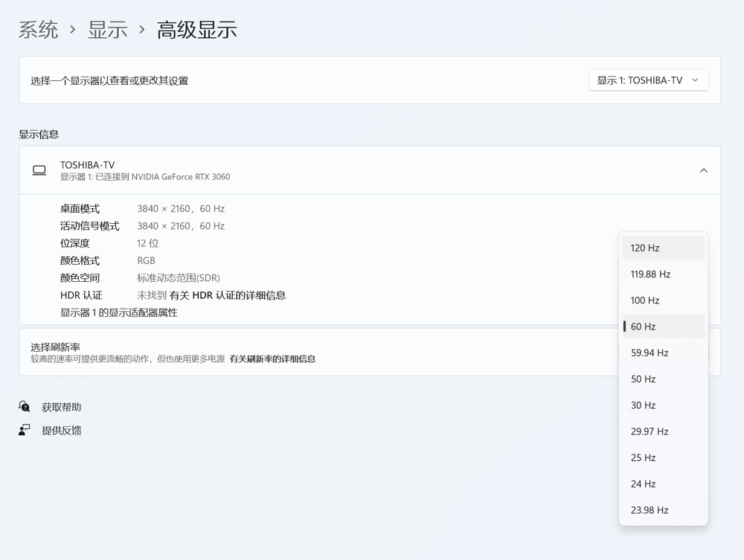The height and width of the screenshot is (560, 744).
Task: Click the monitor icon beside TOSHIBA-TV
Action: click(x=39, y=170)
